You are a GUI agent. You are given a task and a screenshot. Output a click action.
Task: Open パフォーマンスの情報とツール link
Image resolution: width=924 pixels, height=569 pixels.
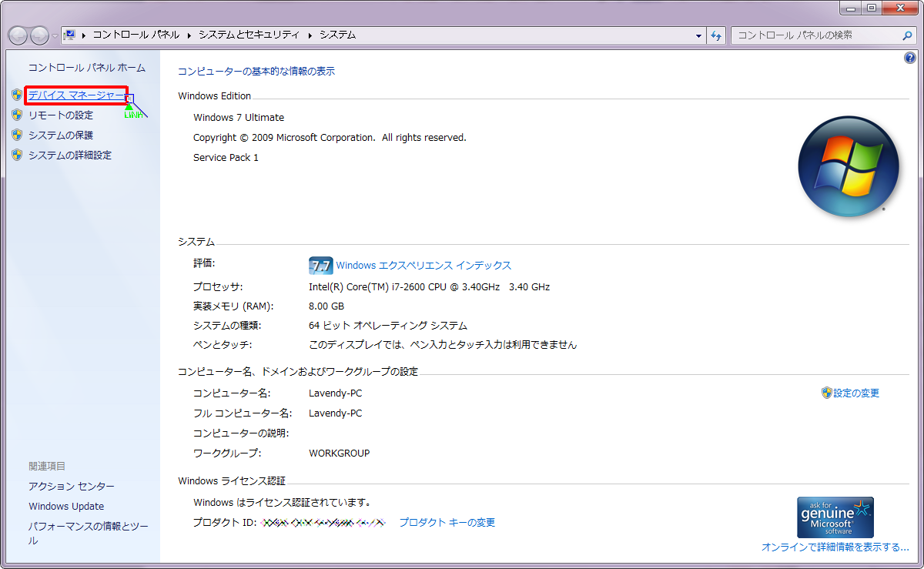(x=89, y=533)
